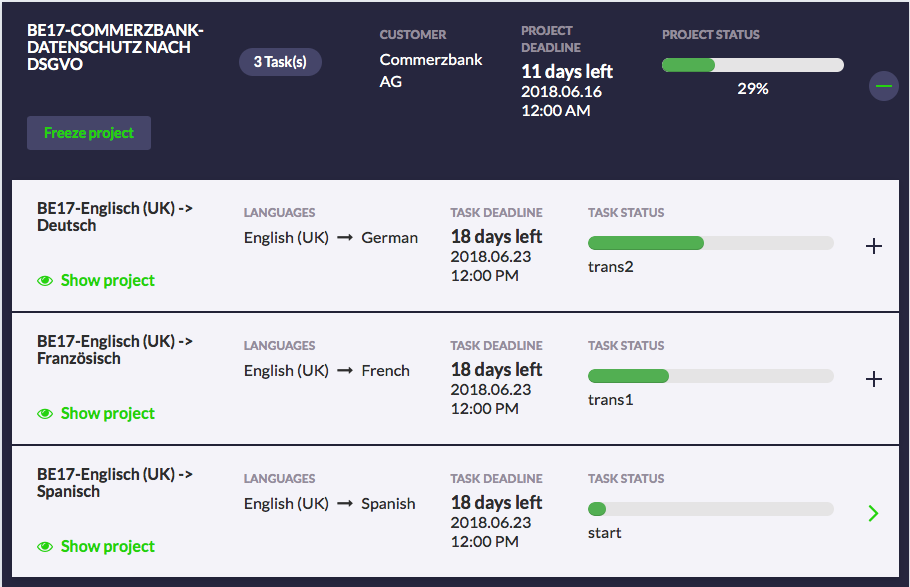Image resolution: width=910 pixels, height=587 pixels.
Task: Click the start task status bar
Action: pyautogui.click(x=710, y=509)
